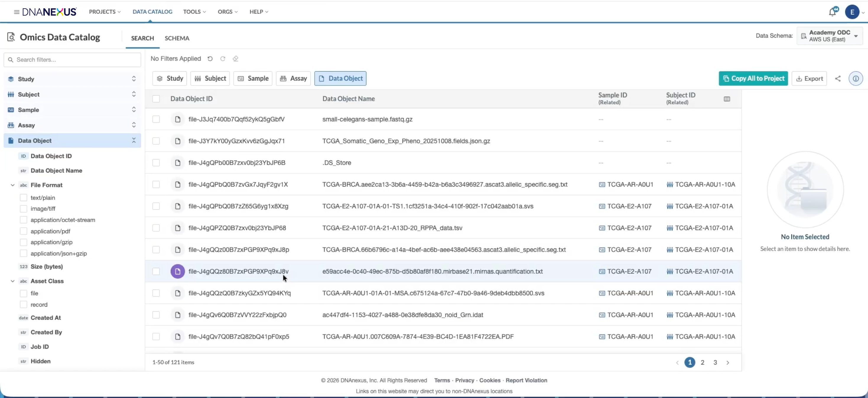Viewport: 868px width, 398px height.
Task: Click file icon for .DS_Store row
Action: [x=178, y=163]
